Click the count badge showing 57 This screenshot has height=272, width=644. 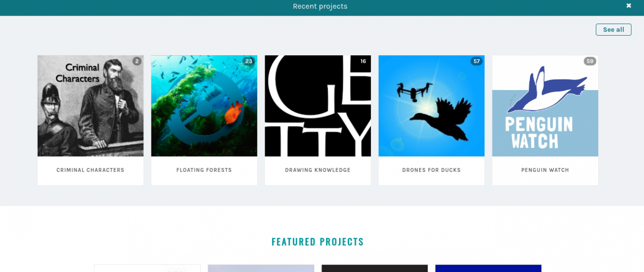pyautogui.click(x=476, y=61)
